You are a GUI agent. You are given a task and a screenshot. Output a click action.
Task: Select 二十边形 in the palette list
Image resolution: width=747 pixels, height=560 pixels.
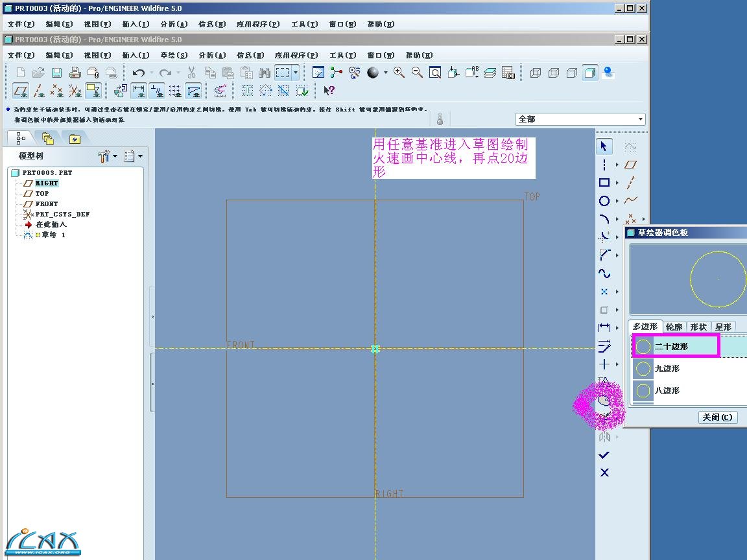[689, 346]
